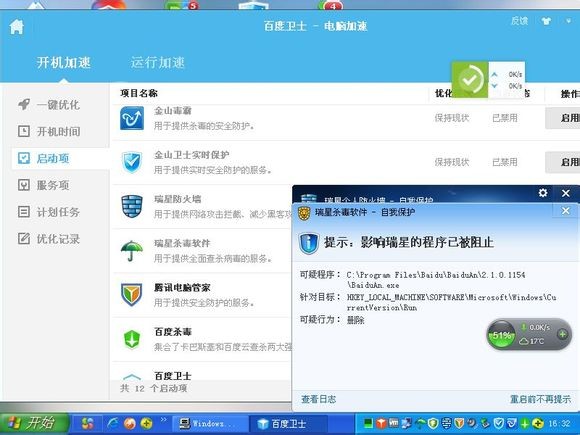Image resolution: width=580 pixels, height=435 pixels.
Task: Click 已禁用 status in 金山卫士 row
Action: pyautogui.click(x=505, y=162)
